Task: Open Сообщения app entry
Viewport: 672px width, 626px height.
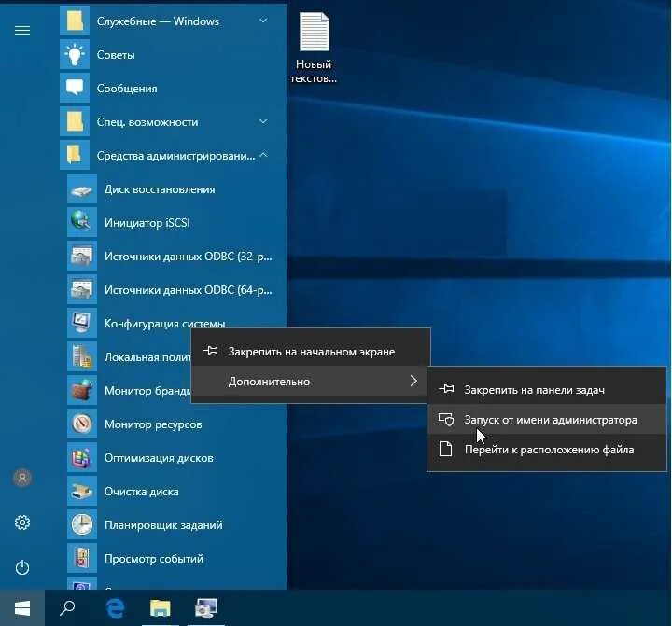Action: pyautogui.click(x=174, y=89)
